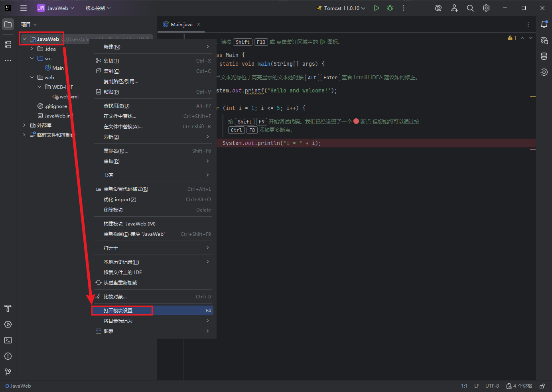Open the JavaWeb project dropdown in title bar
Screen dimensions: 552x392
56,8
